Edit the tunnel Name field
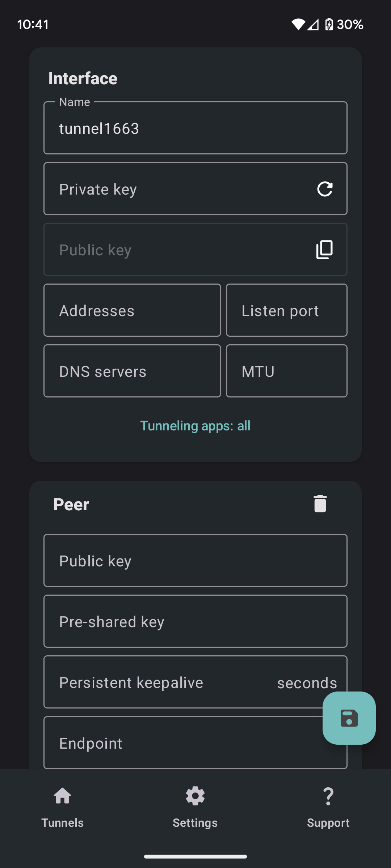Viewport: 391px width, 868px height. 195,128
